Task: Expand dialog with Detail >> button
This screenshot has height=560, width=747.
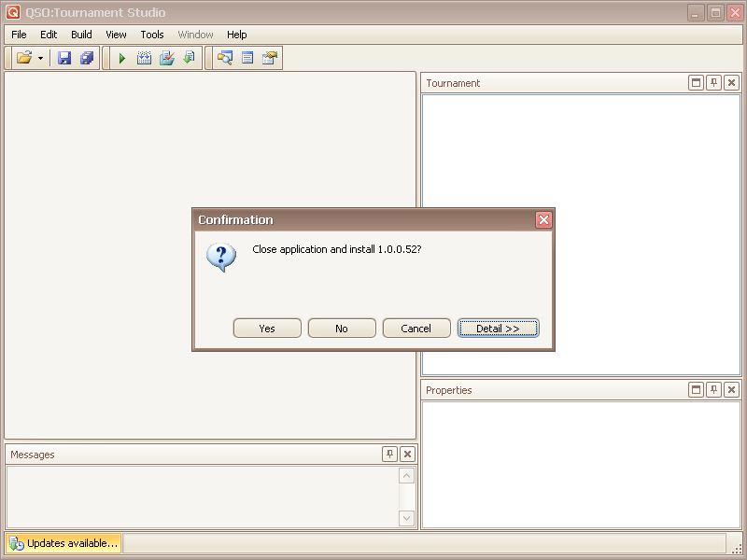Action: point(498,329)
